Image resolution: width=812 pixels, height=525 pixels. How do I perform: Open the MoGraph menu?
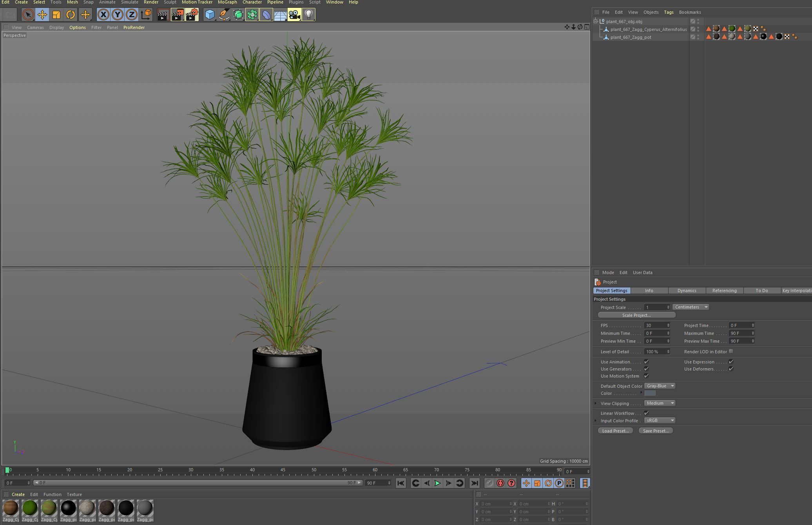pyautogui.click(x=227, y=2)
